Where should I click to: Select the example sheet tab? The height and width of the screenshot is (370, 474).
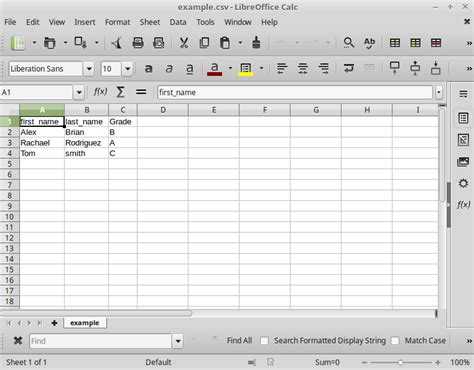pyautogui.click(x=85, y=323)
